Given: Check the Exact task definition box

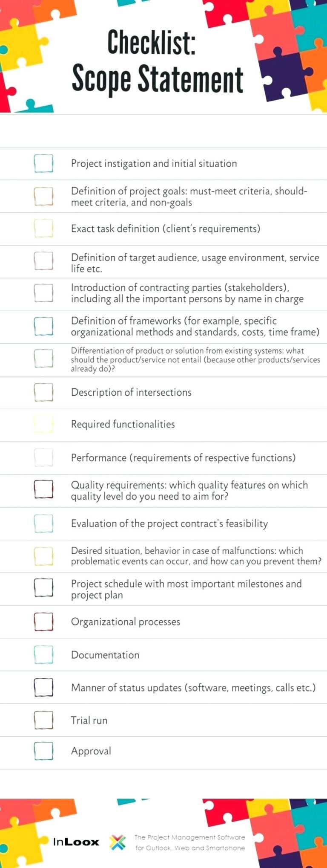Looking at the screenshot, I should [43, 229].
